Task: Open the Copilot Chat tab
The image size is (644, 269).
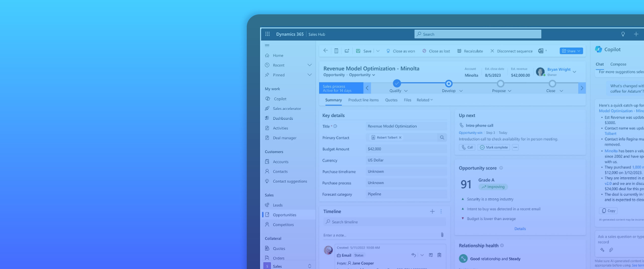Action: pos(600,64)
